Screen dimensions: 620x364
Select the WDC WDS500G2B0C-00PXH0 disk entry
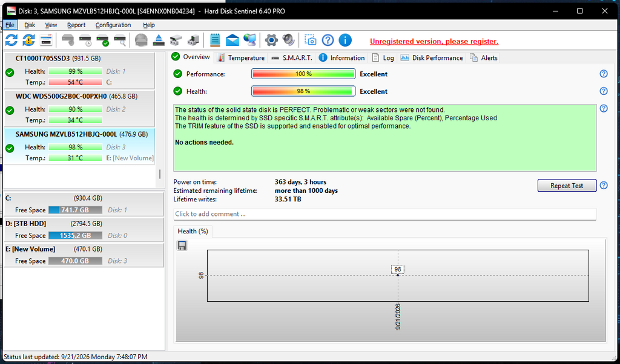[79, 108]
